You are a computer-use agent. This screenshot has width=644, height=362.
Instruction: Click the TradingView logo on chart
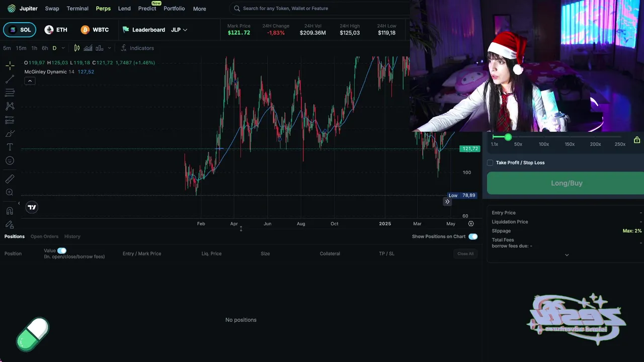click(x=32, y=207)
